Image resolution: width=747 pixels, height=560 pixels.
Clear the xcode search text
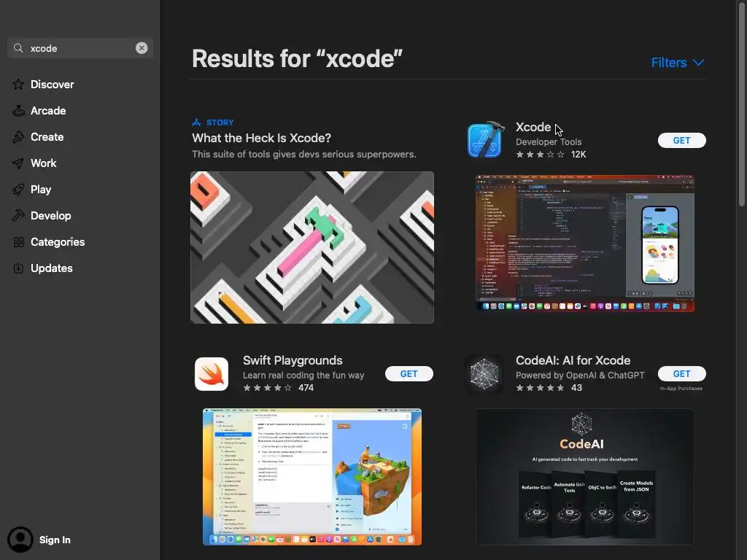[x=142, y=48]
